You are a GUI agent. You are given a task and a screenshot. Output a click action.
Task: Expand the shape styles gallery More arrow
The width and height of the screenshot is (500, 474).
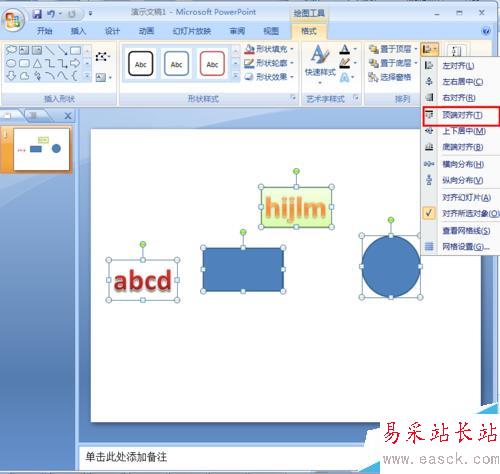pos(236,77)
